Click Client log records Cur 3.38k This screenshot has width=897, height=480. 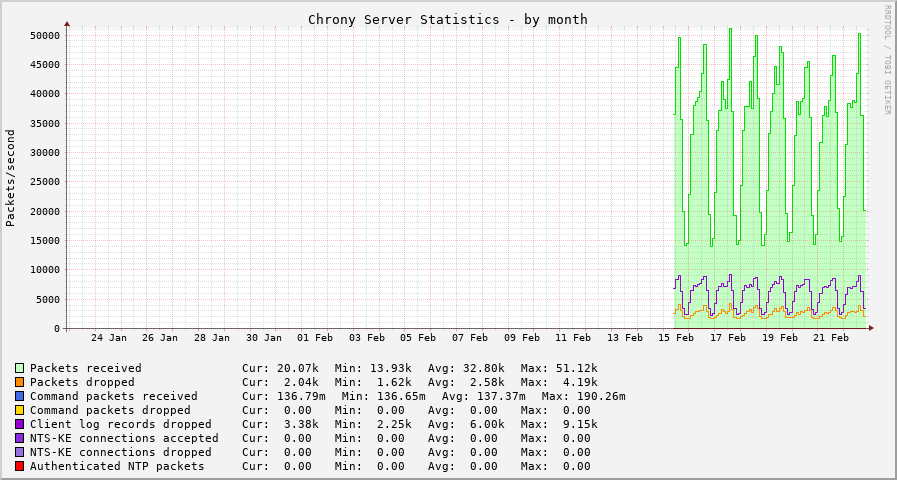coord(301,424)
